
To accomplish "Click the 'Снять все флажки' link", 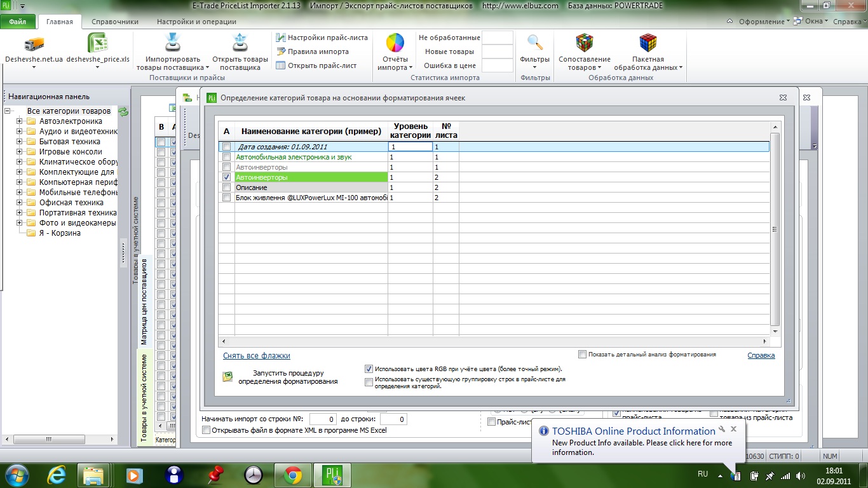I will tap(257, 356).
